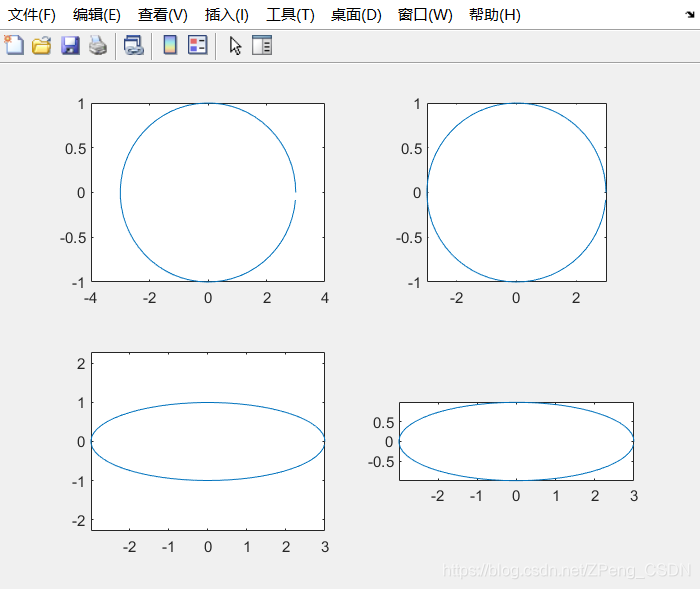Select the bottom-left ellipse plot axes
The width and height of the screenshot is (700, 589).
(208, 441)
